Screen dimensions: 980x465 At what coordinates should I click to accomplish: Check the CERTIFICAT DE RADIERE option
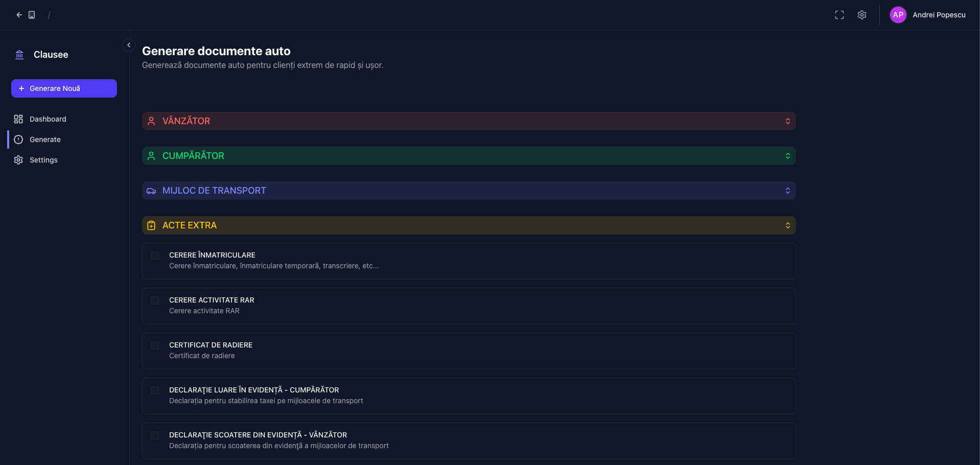[155, 345]
